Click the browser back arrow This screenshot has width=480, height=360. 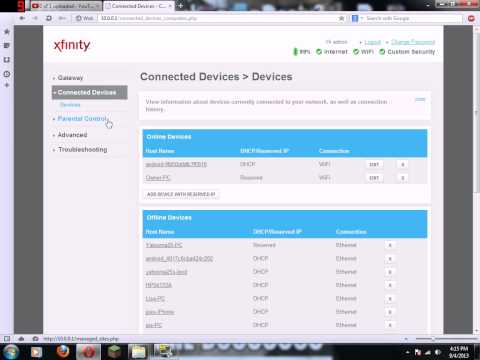pos(22,18)
